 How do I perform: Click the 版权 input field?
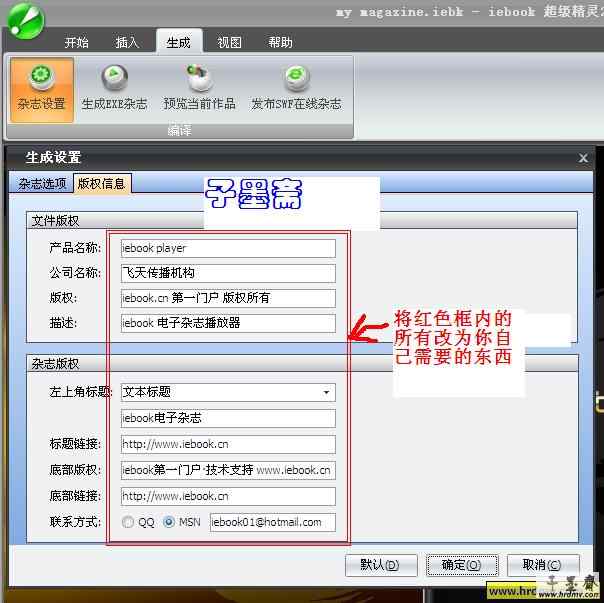coord(228,298)
